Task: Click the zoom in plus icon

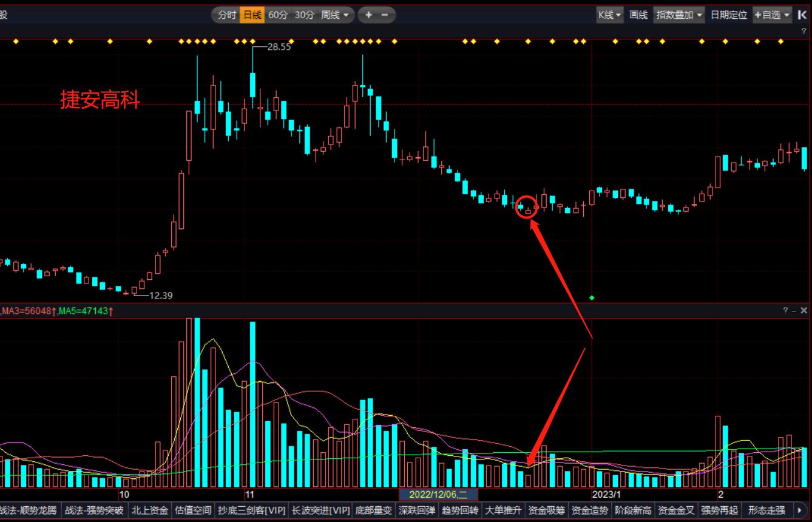Action: point(368,15)
